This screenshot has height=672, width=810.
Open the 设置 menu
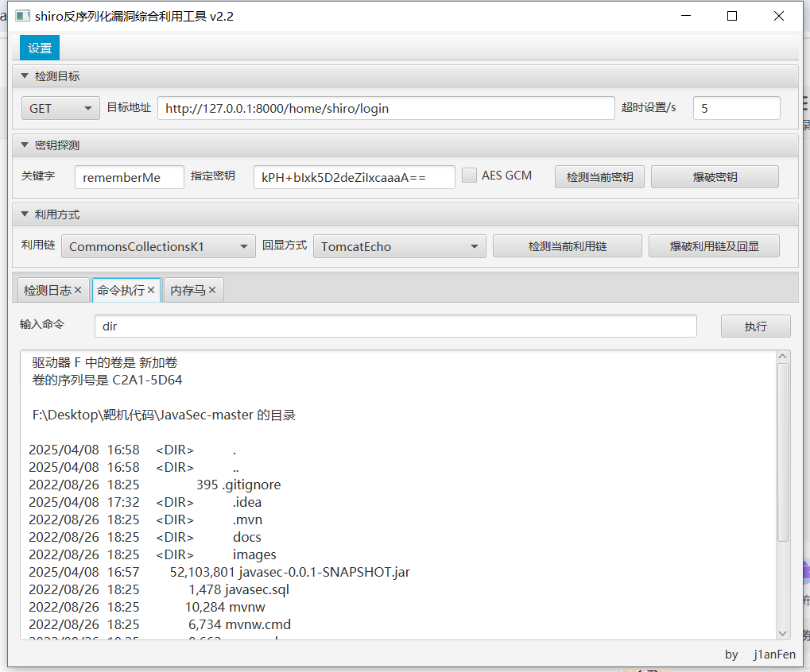pos(40,48)
